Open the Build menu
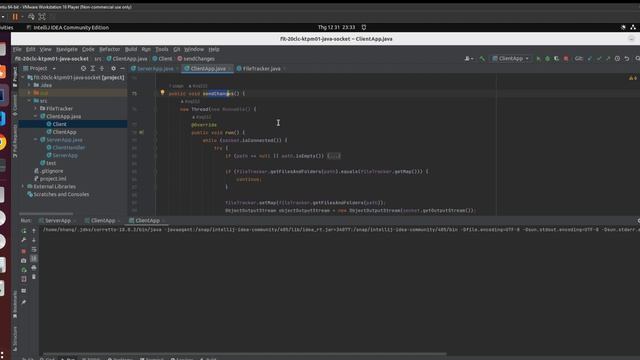 coord(131,49)
